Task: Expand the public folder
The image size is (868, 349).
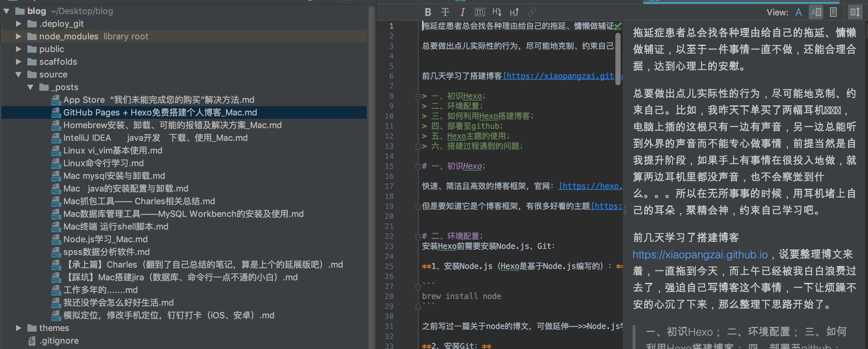Action: [x=19, y=49]
